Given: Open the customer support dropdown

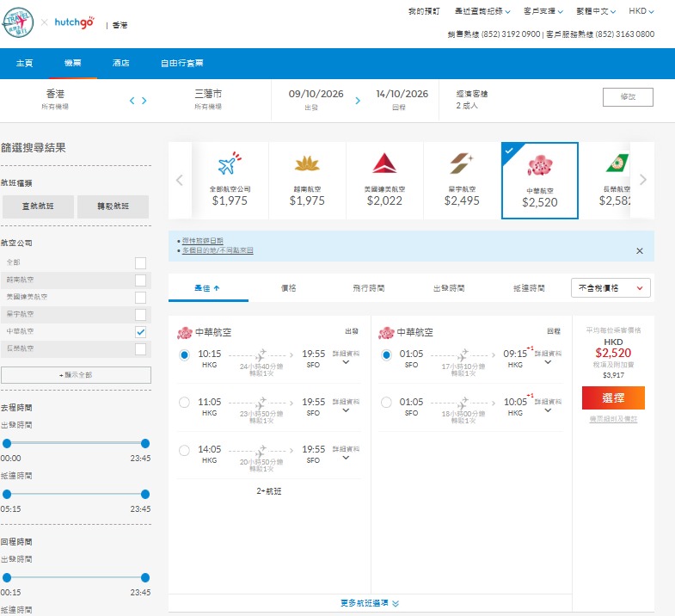Looking at the screenshot, I should pyautogui.click(x=543, y=11).
